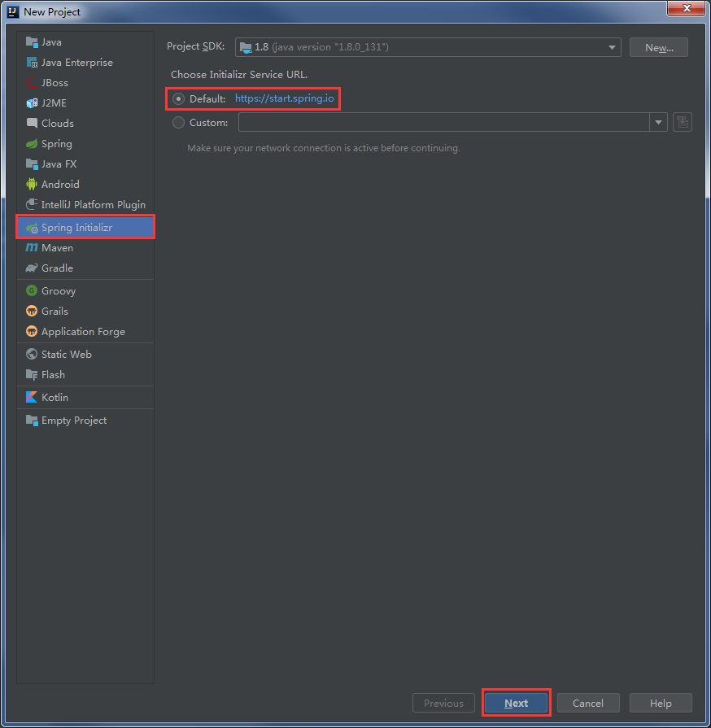Select the Kotlin project type label
This screenshot has width=711, height=728.
(55, 398)
